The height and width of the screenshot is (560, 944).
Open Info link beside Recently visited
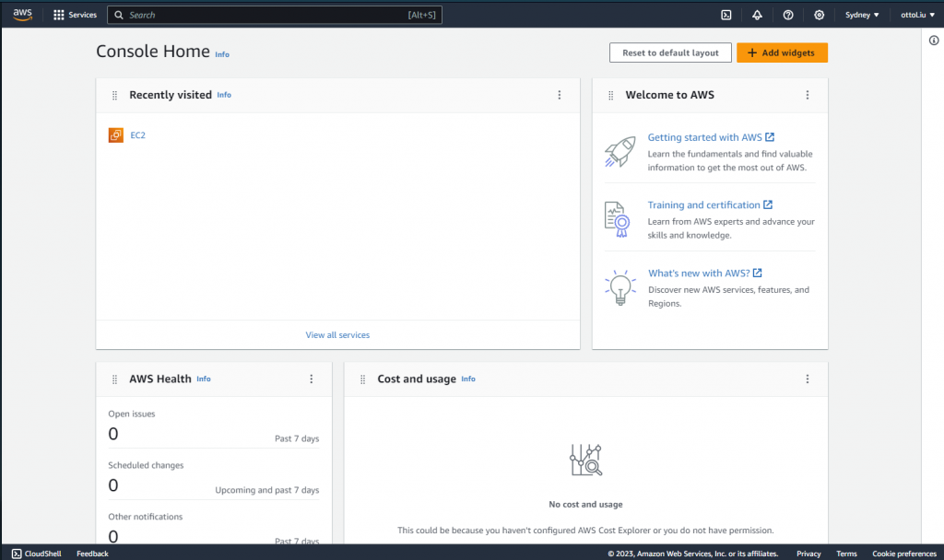point(224,95)
